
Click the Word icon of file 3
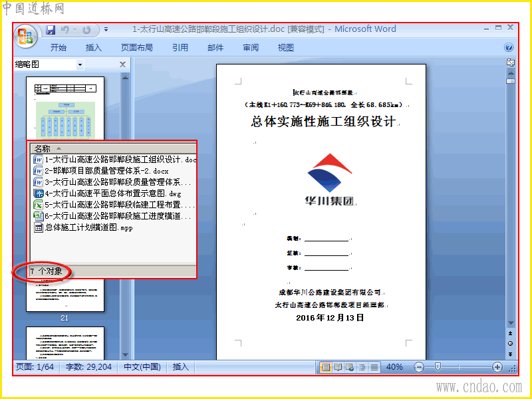[38, 182]
